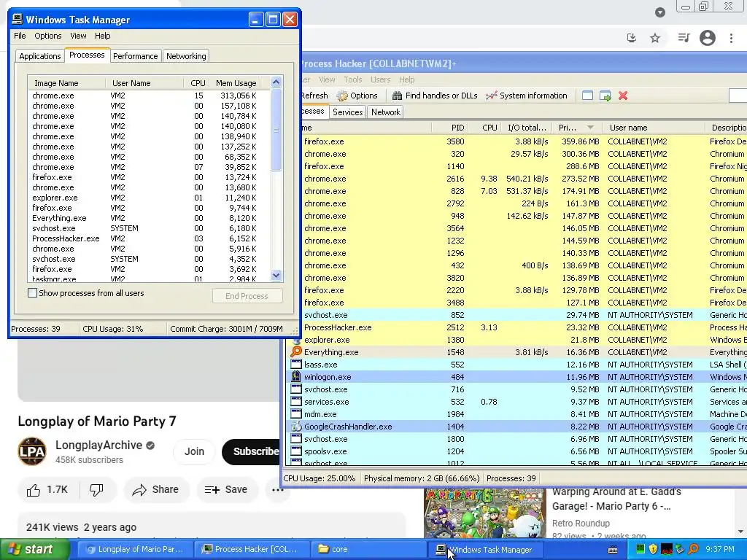Save the video to a playlist

226,489
